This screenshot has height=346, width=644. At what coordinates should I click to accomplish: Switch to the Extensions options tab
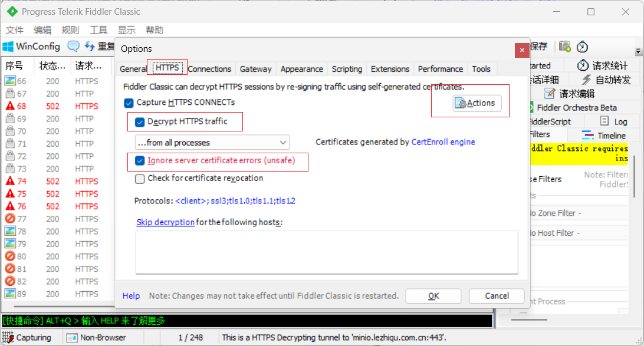390,69
